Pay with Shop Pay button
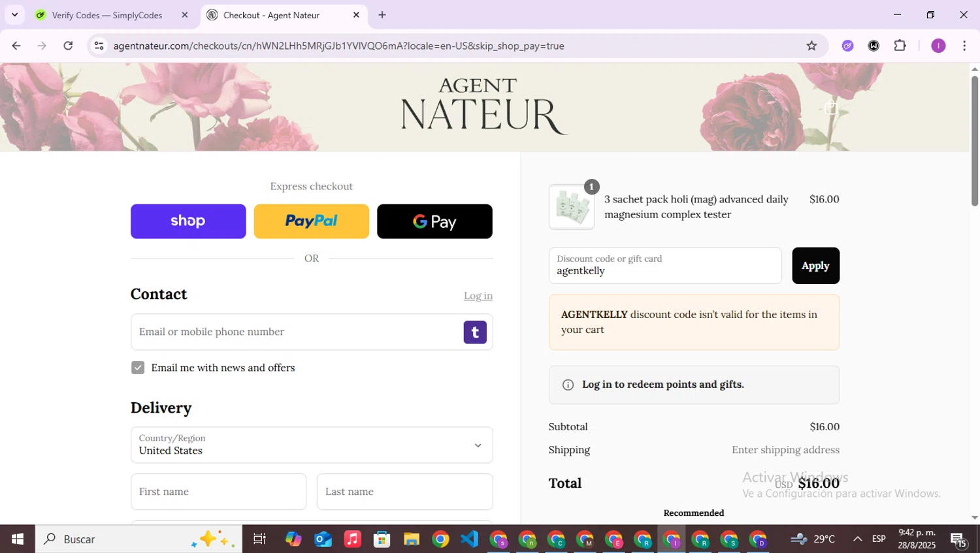 pos(188,221)
